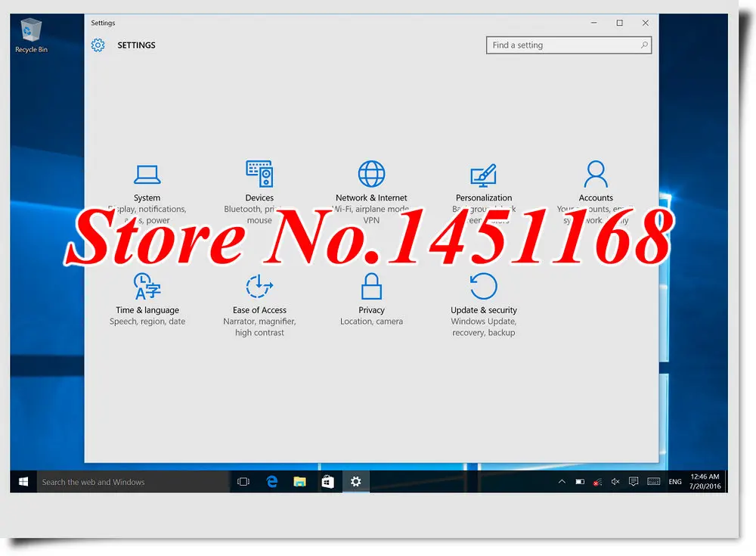This screenshot has height=556, width=756.
Task: Click the 'Location, camera' description
Action: (371, 321)
